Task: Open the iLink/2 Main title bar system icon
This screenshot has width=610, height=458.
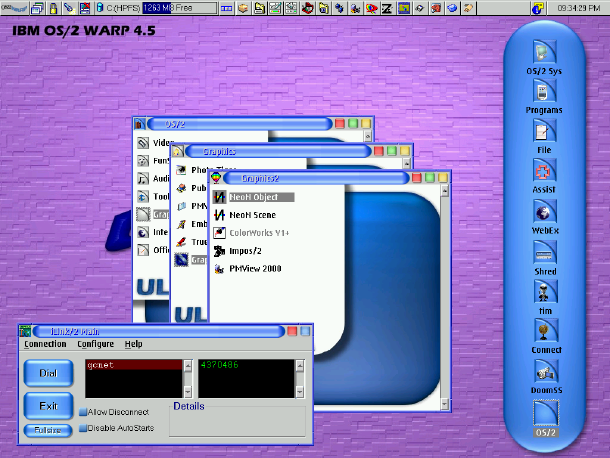Action: coord(25,331)
